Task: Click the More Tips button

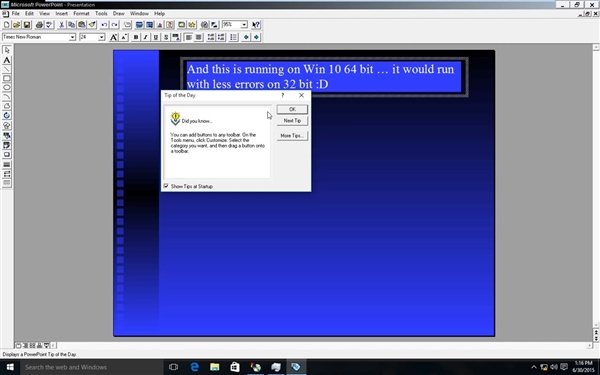Action: coord(292,136)
